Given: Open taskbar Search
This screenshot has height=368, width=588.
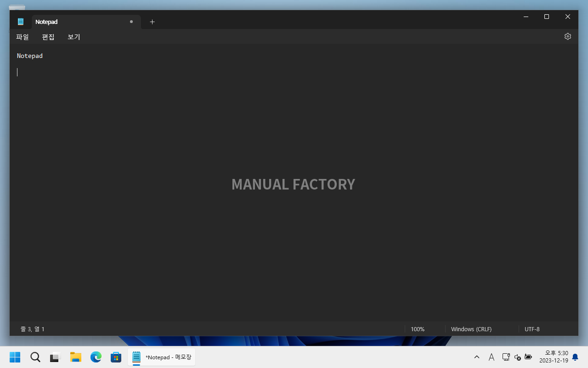Looking at the screenshot, I should pos(35,357).
